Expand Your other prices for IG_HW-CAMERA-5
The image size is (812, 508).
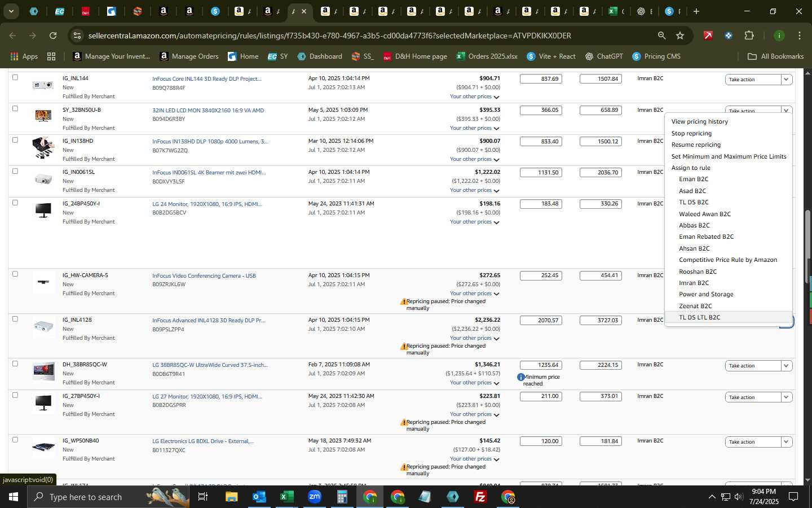point(474,294)
